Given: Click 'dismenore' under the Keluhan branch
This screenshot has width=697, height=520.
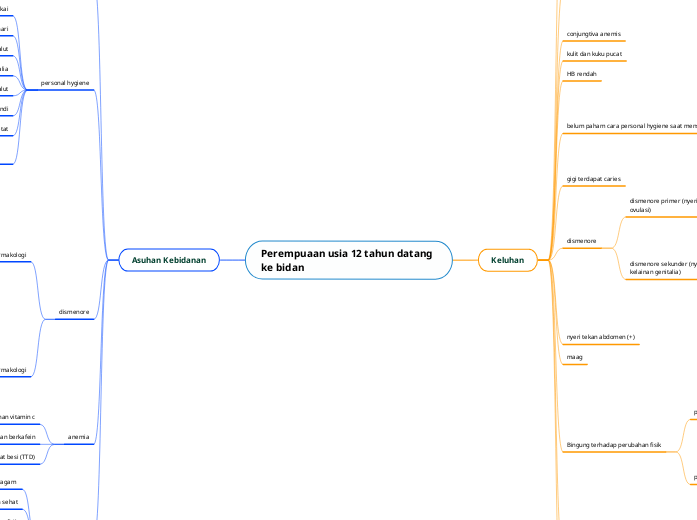Looking at the screenshot, I should click(581, 241).
